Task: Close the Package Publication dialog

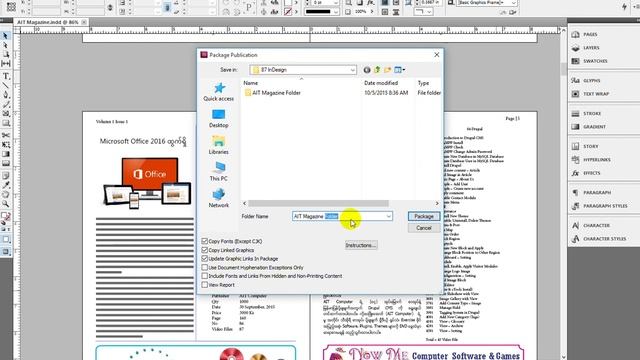Action: tap(436, 55)
